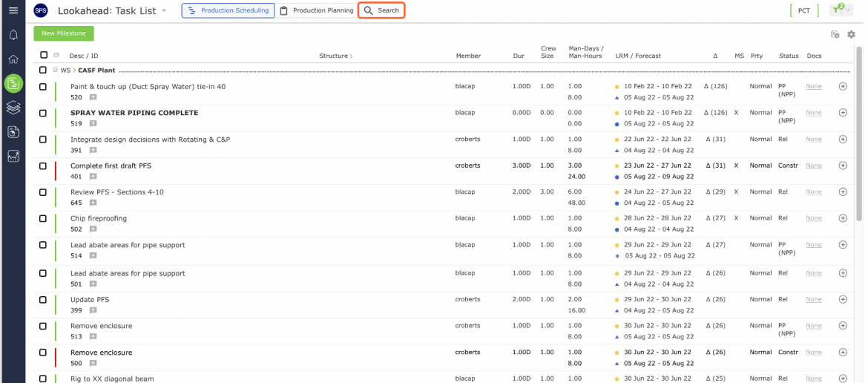Click the Status column header
Viewport: 868px width, 383px height.
point(789,56)
